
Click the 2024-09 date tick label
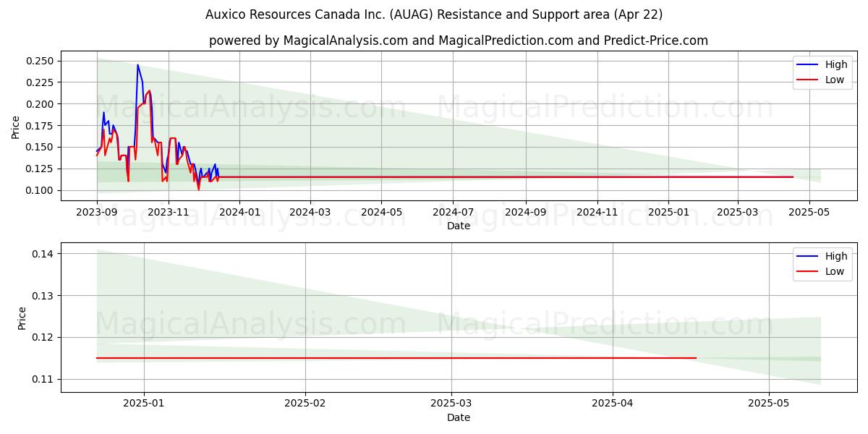tap(525, 211)
